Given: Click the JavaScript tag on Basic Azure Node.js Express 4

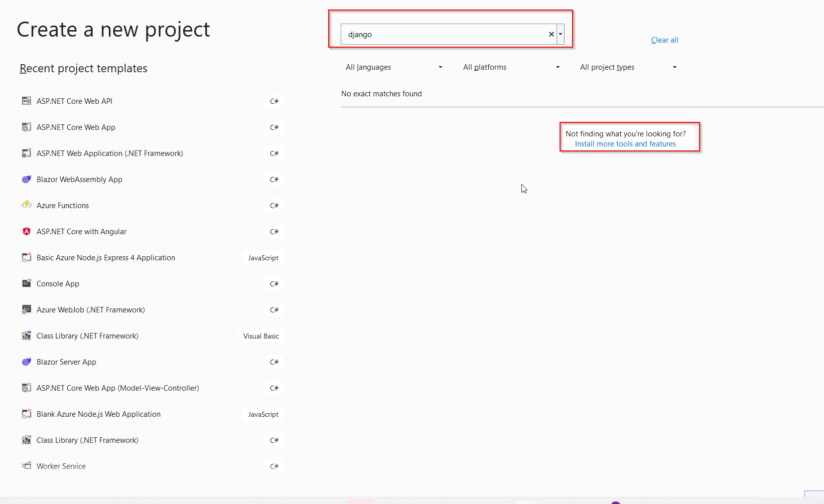Looking at the screenshot, I should (263, 258).
